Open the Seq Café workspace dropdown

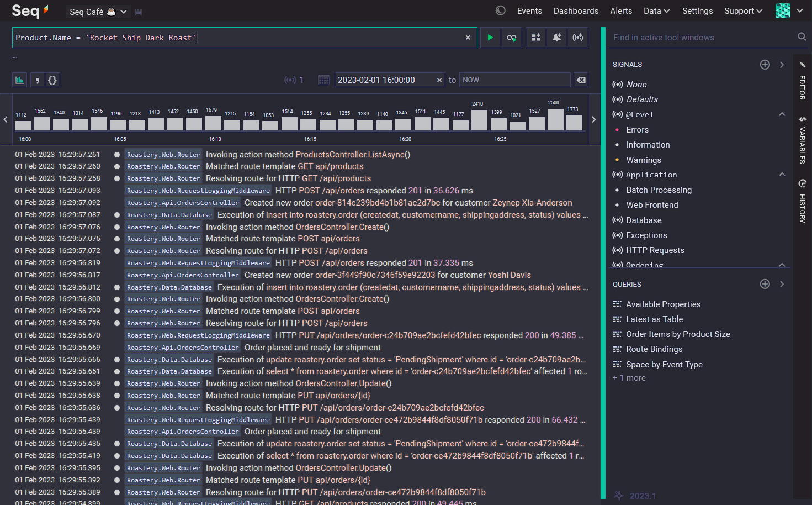[98, 12]
